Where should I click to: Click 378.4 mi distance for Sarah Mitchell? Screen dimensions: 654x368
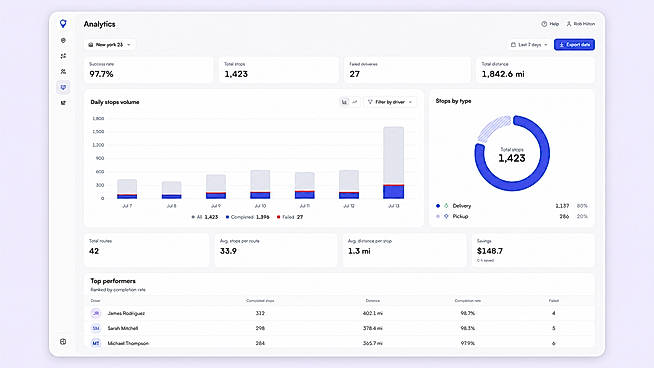pyautogui.click(x=372, y=328)
